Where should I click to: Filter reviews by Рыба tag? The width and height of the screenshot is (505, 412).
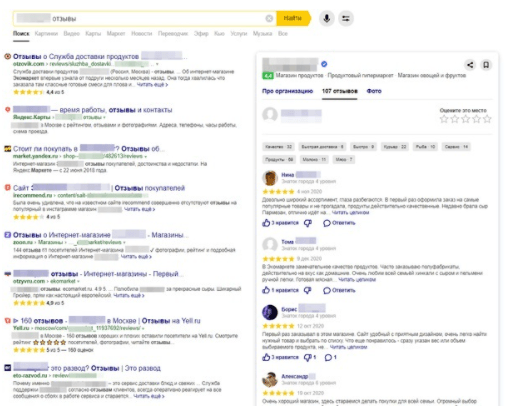(425, 147)
